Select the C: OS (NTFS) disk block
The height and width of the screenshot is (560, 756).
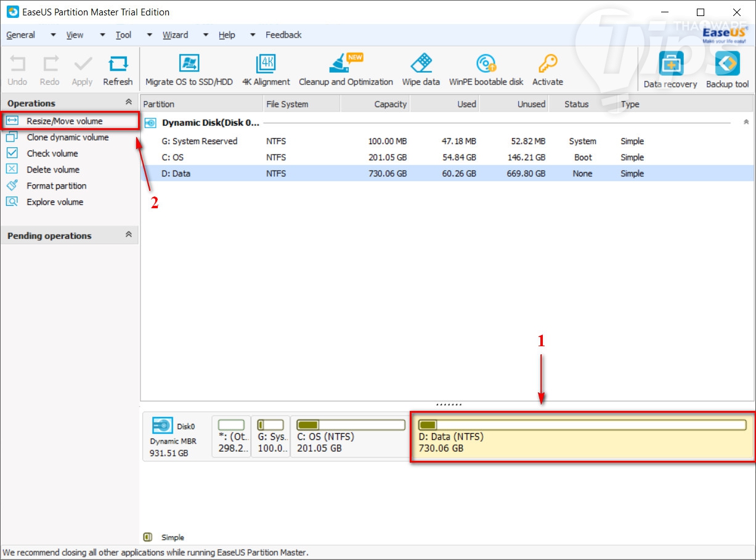[x=350, y=436]
